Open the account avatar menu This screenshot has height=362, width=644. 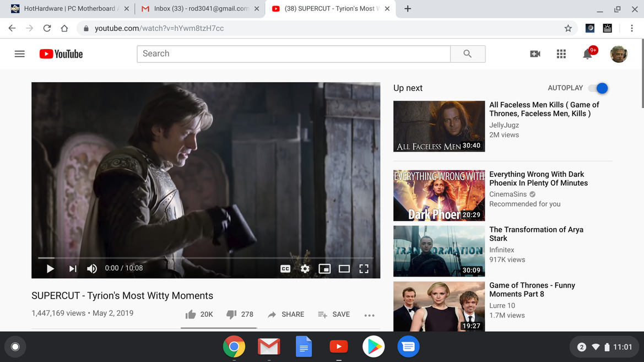click(x=619, y=54)
